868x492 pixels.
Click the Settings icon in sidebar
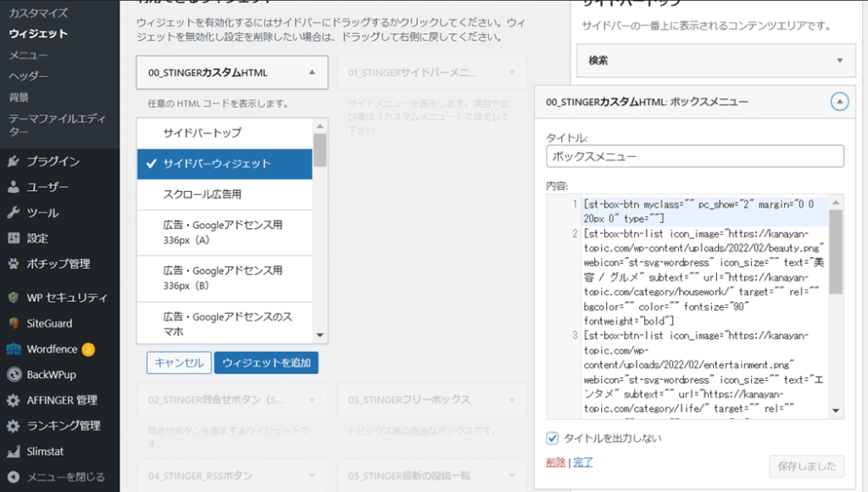pyautogui.click(x=13, y=238)
